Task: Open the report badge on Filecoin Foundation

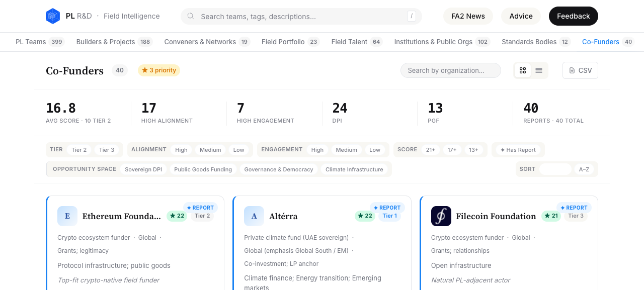Action: (x=574, y=208)
